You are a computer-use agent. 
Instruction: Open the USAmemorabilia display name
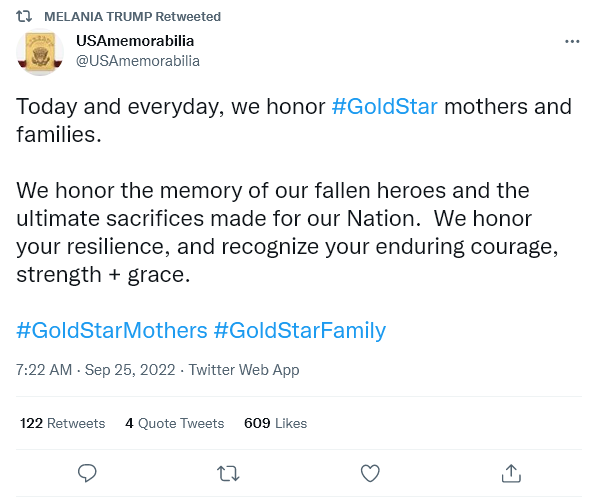135,41
